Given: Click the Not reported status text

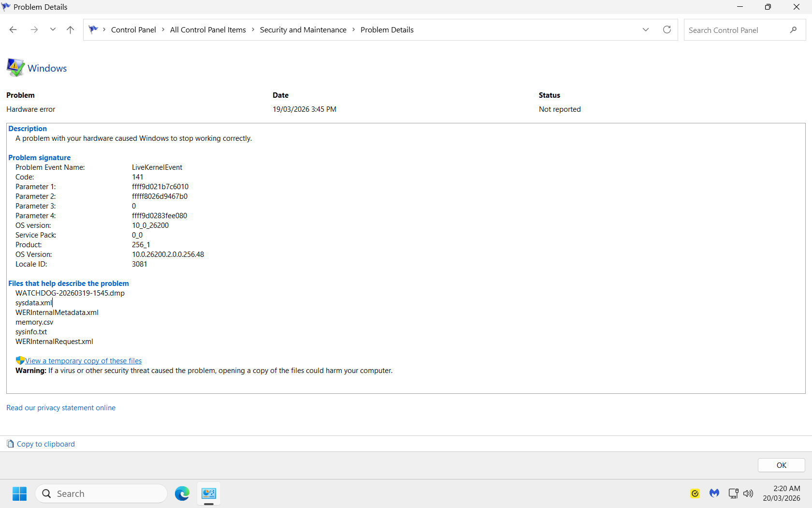Looking at the screenshot, I should 560,109.
